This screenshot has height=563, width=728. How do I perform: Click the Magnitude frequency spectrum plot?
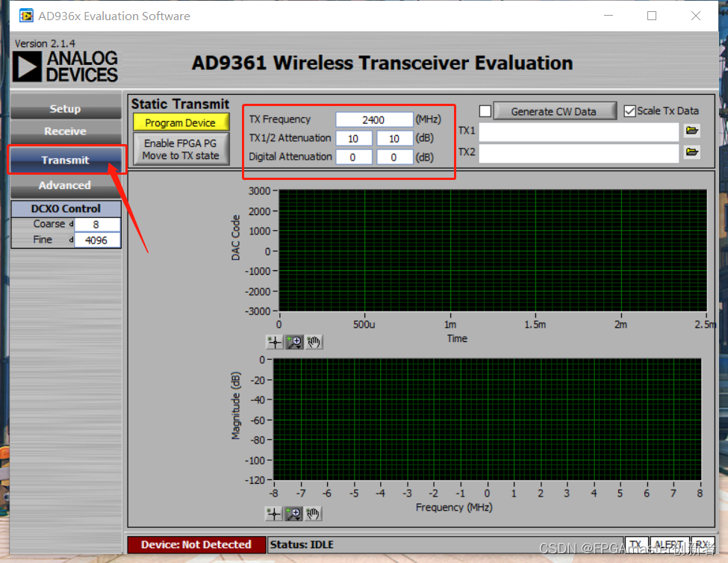pyautogui.click(x=487, y=419)
